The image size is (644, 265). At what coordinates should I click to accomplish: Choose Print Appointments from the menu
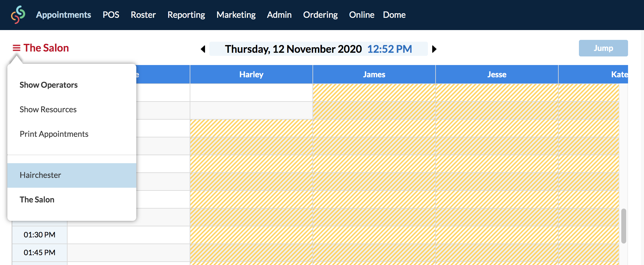54,134
